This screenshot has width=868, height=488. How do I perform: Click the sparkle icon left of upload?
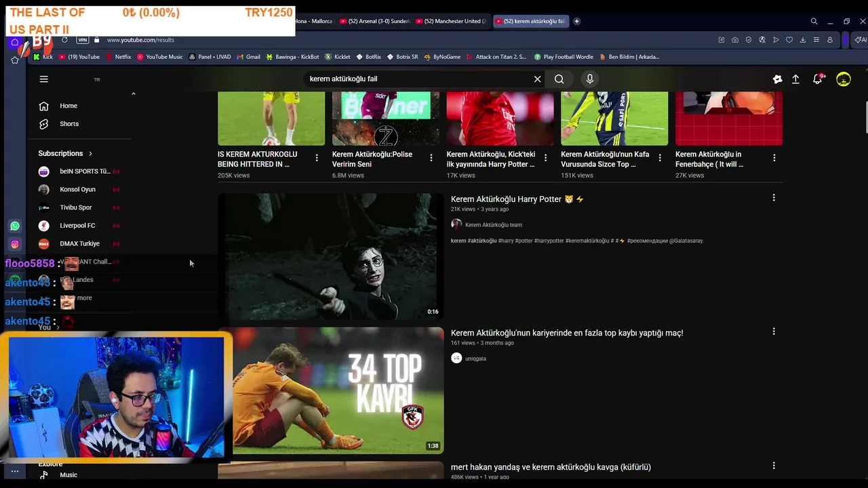777,79
